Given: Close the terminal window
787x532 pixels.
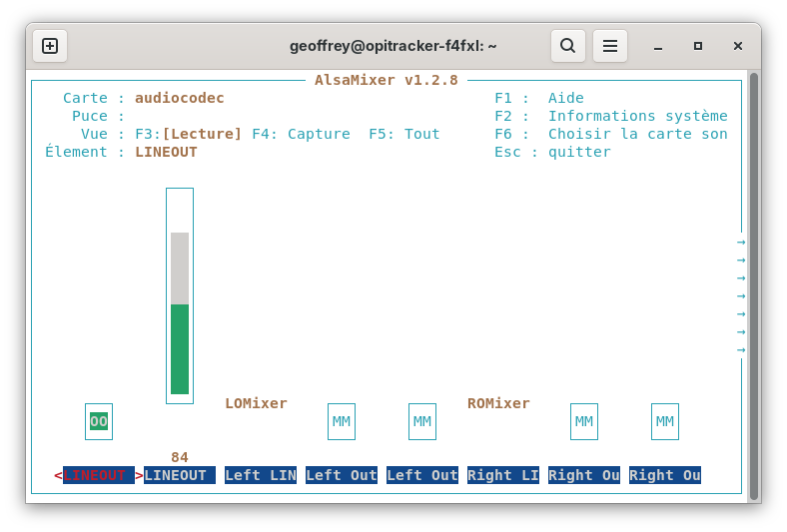Looking at the screenshot, I should coord(738,46).
